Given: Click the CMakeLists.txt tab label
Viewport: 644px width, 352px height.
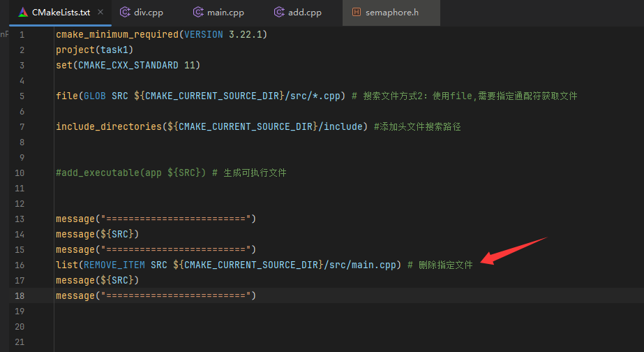Looking at the screenshot, I should [61, 13].
